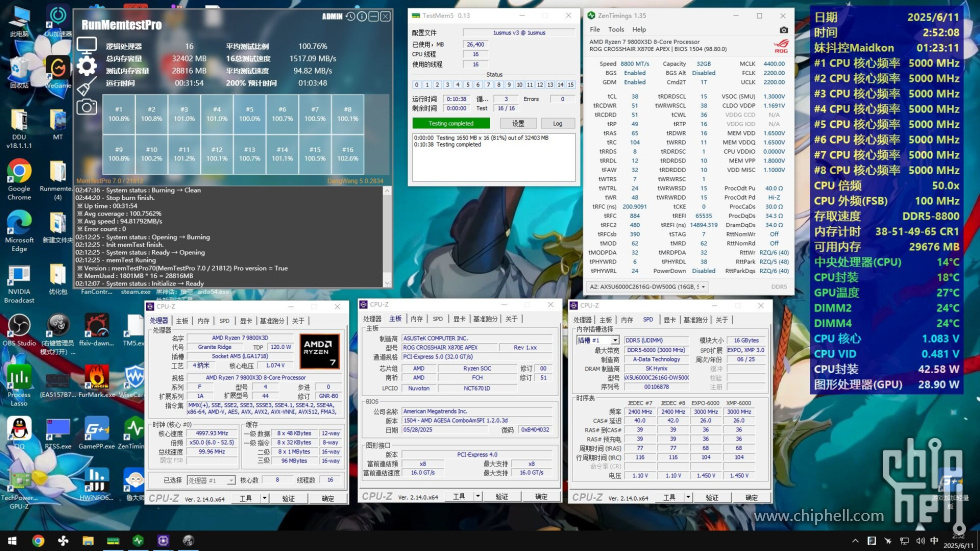
Task: Switch to 内存 tab in left CPU-Z window
Action: click(204, 320)
